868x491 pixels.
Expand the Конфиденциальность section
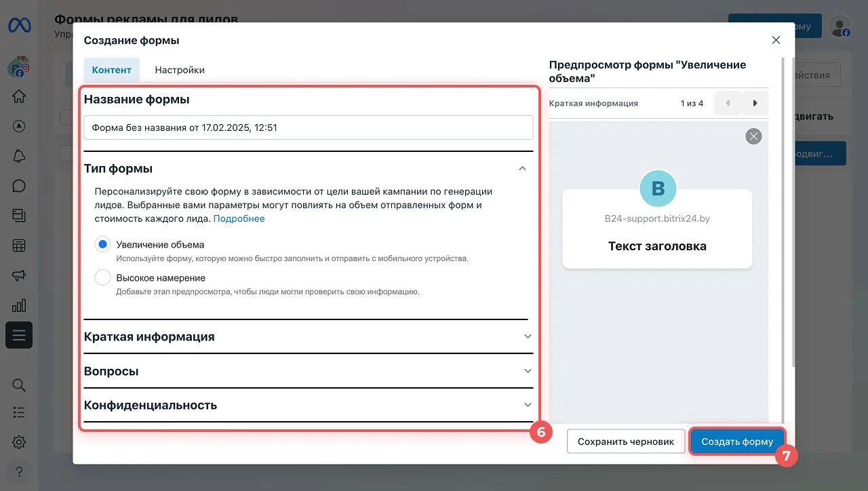[x=528, y=405]
